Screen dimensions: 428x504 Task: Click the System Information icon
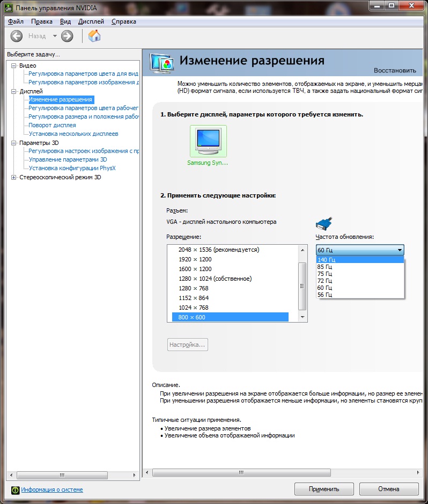[15, 490]
